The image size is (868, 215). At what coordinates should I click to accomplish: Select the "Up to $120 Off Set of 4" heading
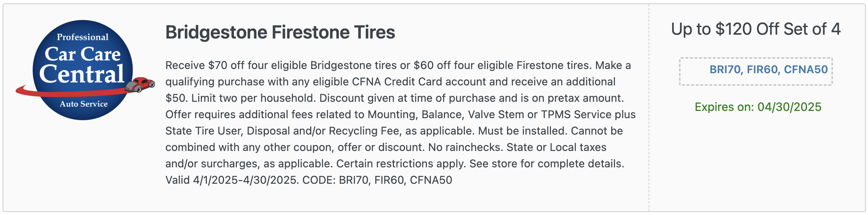[756, 29]
